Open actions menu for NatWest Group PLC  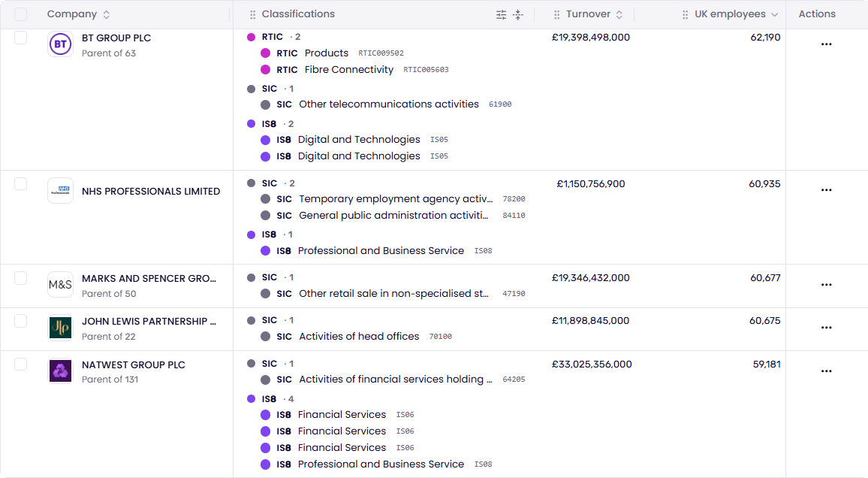[x=827, y=371]
